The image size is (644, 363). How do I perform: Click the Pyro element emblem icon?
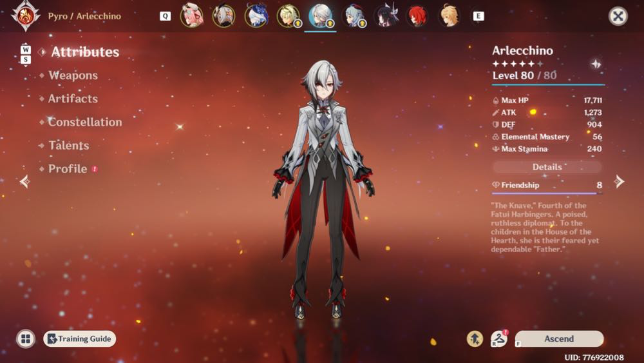pyautogui.click(x=26, y=15)
